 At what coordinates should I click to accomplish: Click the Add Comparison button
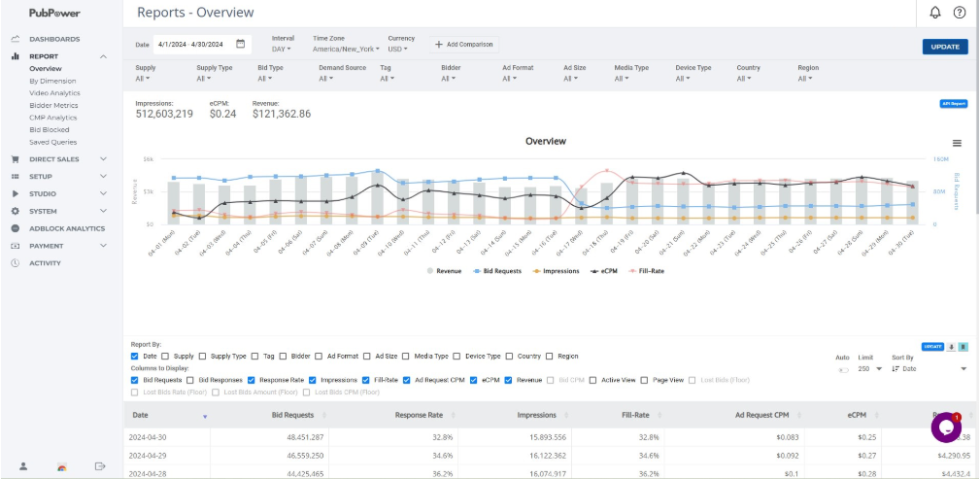[x=463, y=45]
